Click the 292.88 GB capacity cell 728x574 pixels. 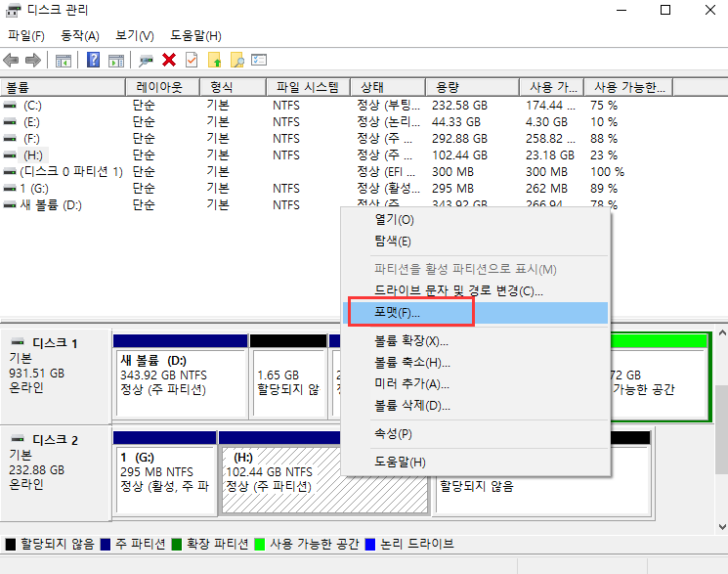[459, 139]
